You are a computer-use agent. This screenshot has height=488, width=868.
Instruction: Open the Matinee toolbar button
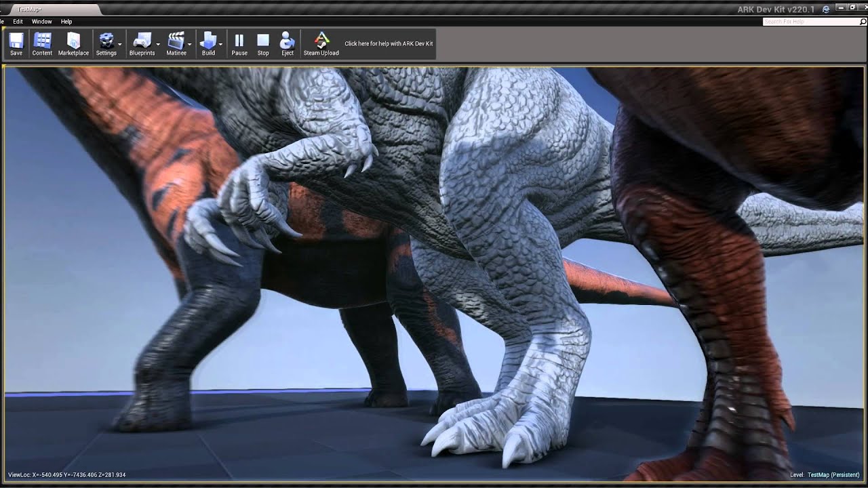click(176, 43)
